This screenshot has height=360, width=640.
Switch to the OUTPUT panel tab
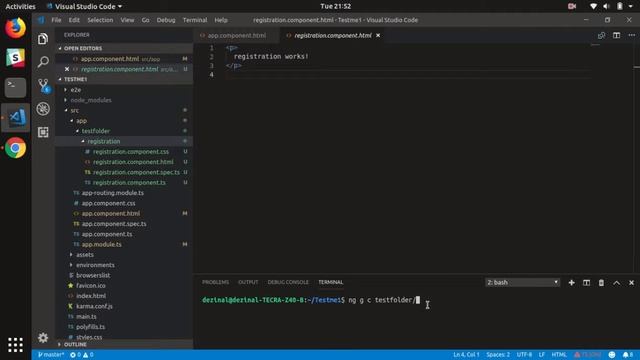[x=248, y=282]
